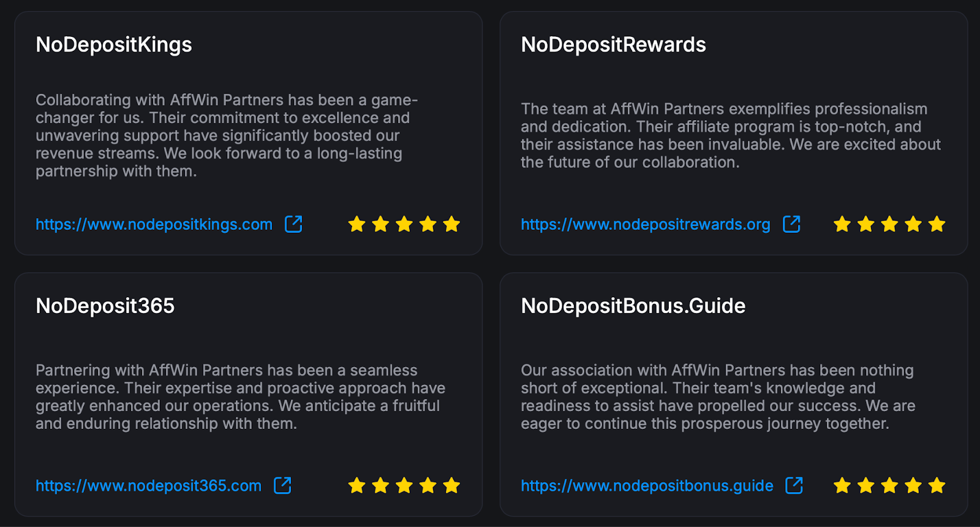Select the NoDeposit365 card heading

[x=105, y=306]
